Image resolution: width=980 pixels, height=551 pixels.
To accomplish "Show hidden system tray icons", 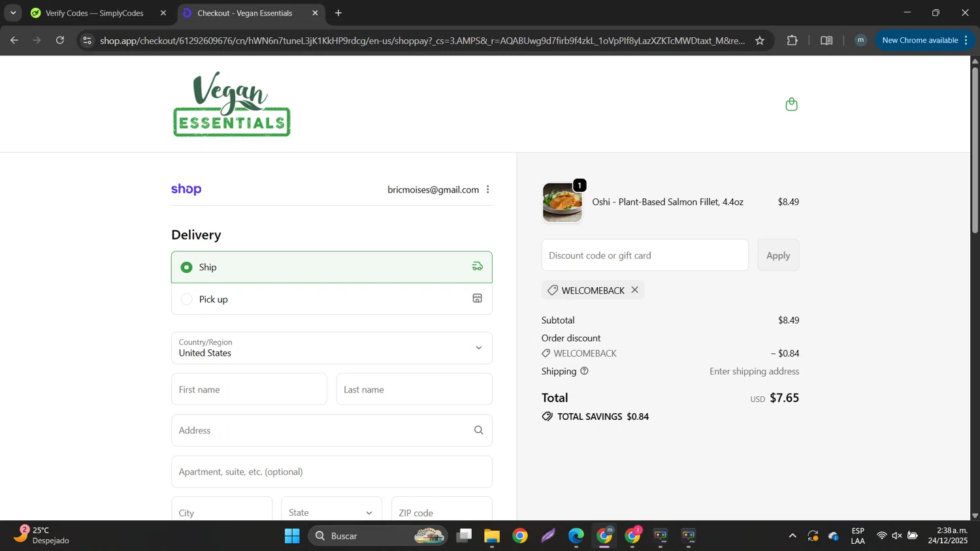I will (792, 536).
